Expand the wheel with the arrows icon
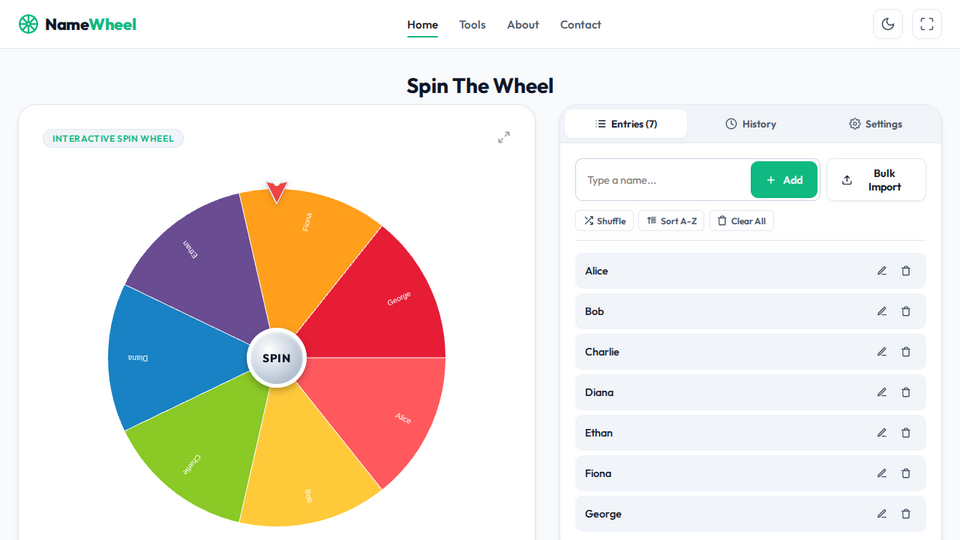 [x=504, y=137]
